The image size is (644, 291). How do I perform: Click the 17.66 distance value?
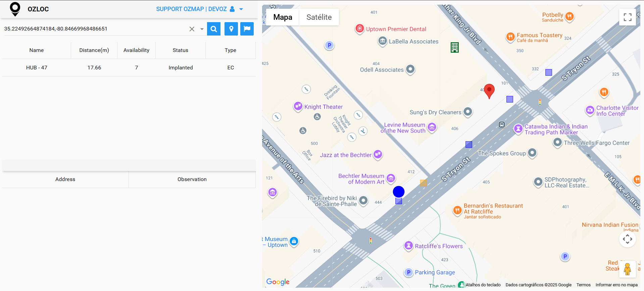pyautogui.click(x=94, y=68)
